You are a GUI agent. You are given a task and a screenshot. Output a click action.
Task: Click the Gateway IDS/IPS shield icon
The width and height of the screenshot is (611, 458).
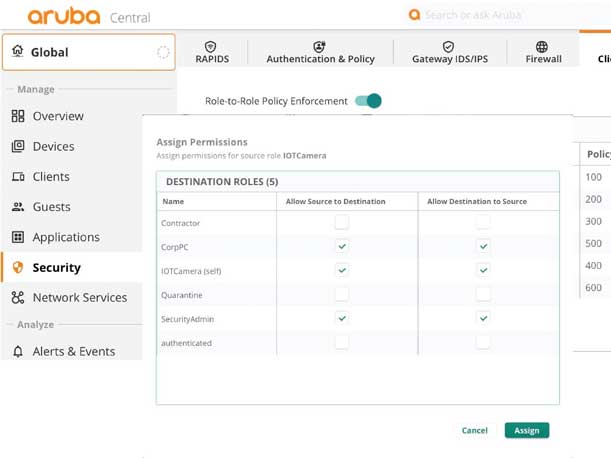(448, 47)
